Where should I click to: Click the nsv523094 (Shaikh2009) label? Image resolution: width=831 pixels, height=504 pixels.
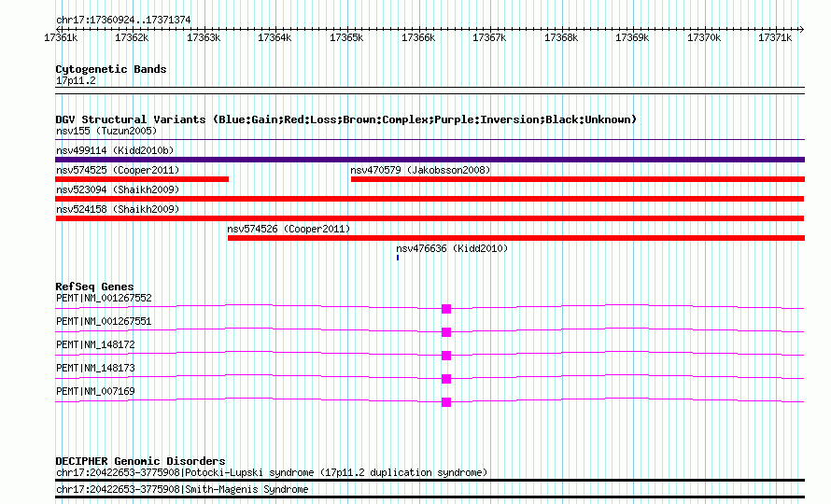tap(118, 189)
